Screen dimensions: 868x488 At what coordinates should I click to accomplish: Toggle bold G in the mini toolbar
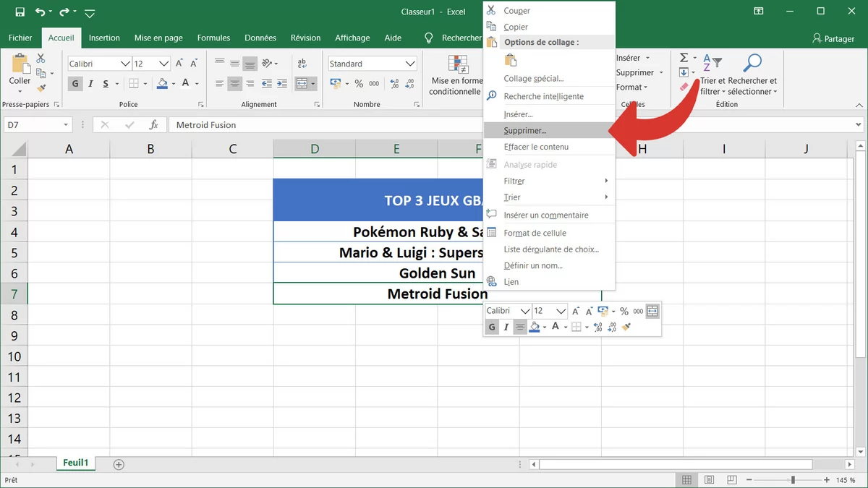pyautogui.click(x=492, y=328)
